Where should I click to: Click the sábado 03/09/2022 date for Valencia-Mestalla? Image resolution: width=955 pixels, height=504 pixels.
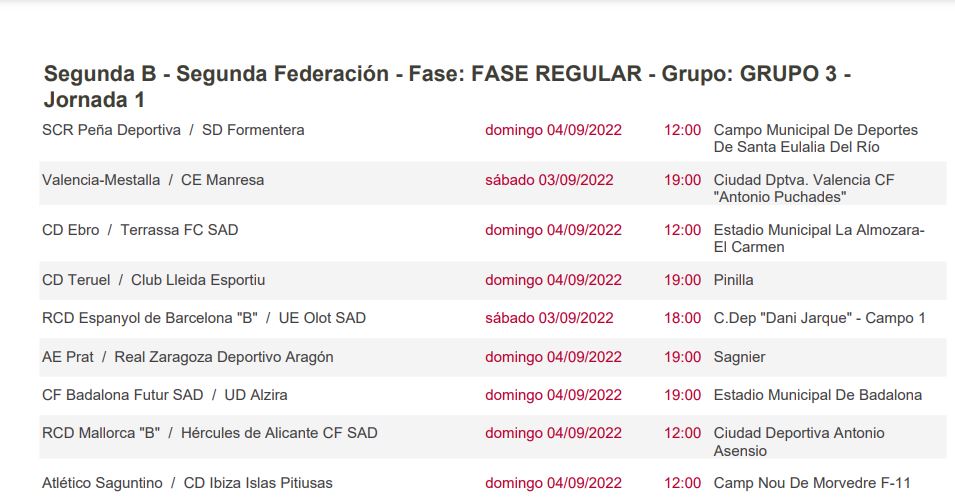[549, 180]
